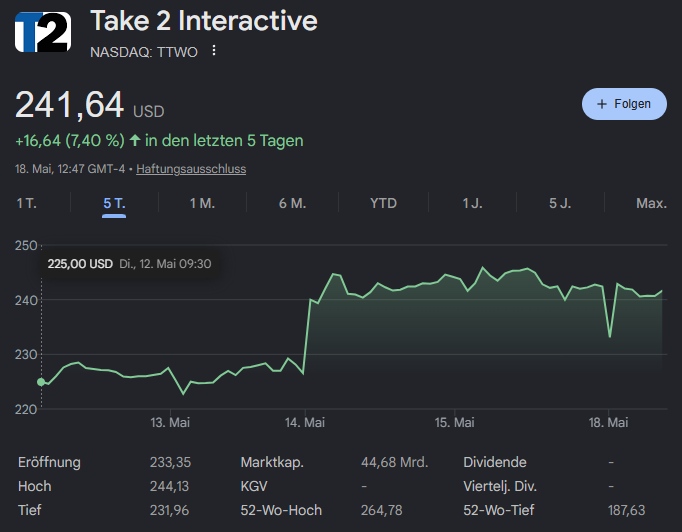Click the NASDAQ: TTWO ticker text
This screenshot has height=532, width=682.
tap(144, 52)
